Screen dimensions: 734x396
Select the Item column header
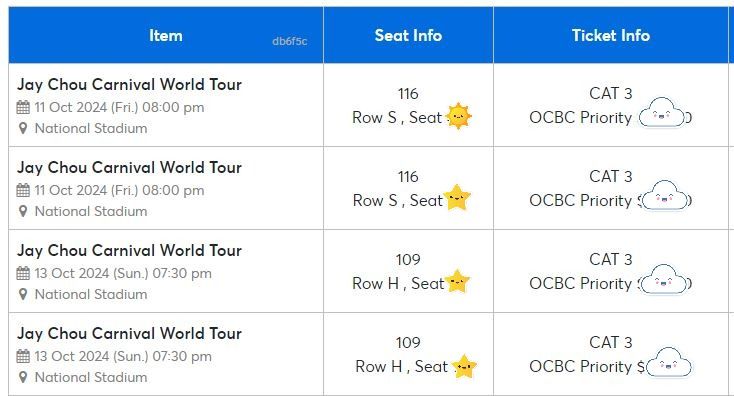tap(166, 35)
